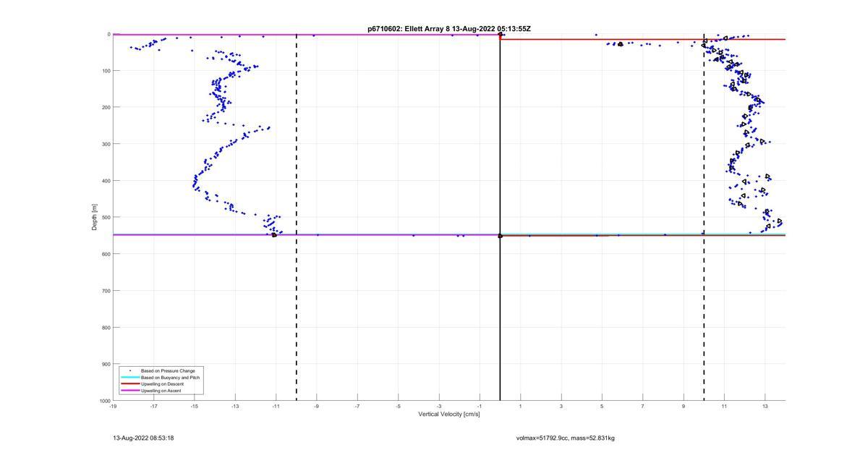
Task: Click the dark red line sample in the legend
Action: (129, 383)
